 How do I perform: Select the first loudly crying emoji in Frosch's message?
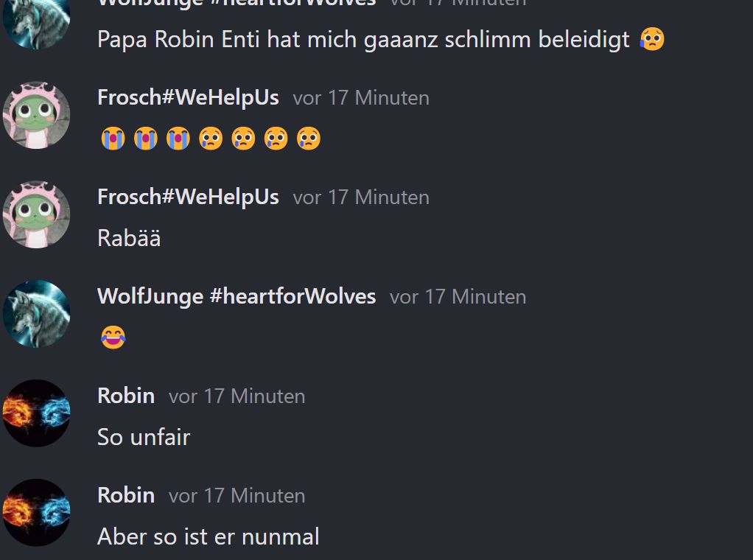point(113,139)
